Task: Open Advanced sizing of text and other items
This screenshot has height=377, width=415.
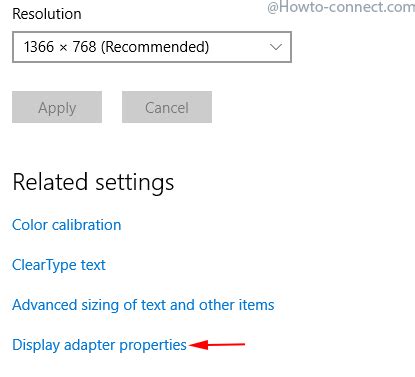Action: [143, 305]
